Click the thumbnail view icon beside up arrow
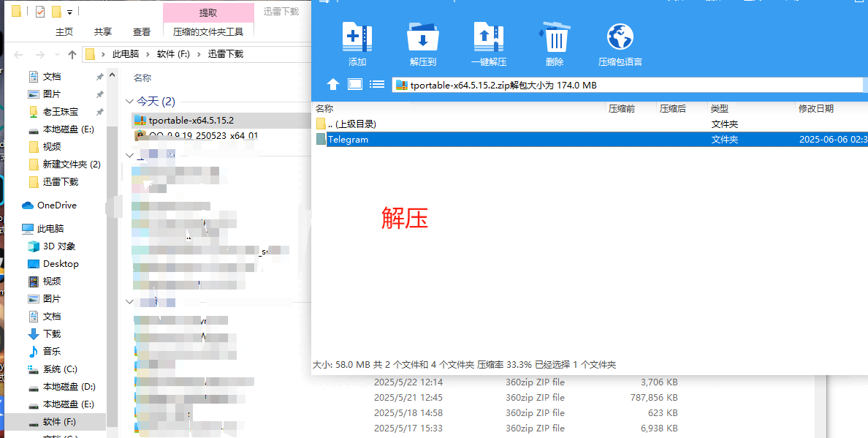This screenshot has width=868, height=438. click(x=355, y=84)
